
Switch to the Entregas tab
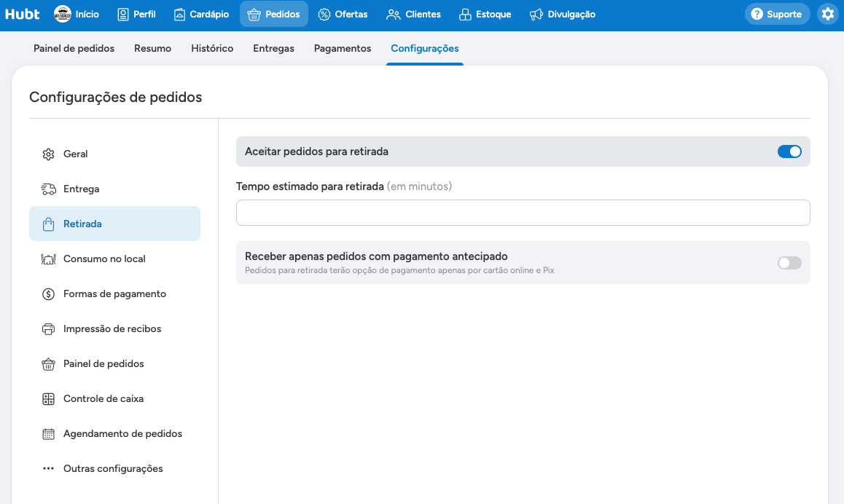[273, 48]
